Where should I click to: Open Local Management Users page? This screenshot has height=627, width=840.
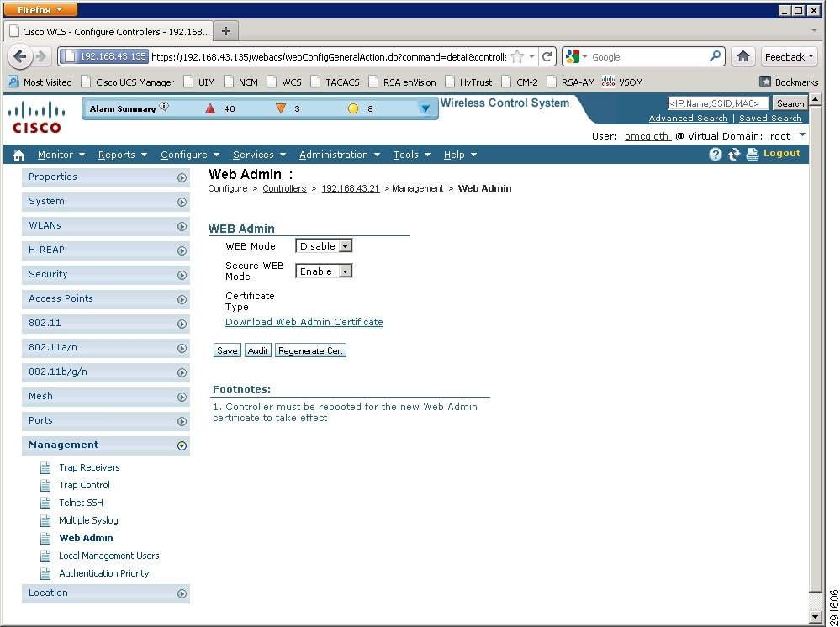pyautogui.click(x=108, y=556)
